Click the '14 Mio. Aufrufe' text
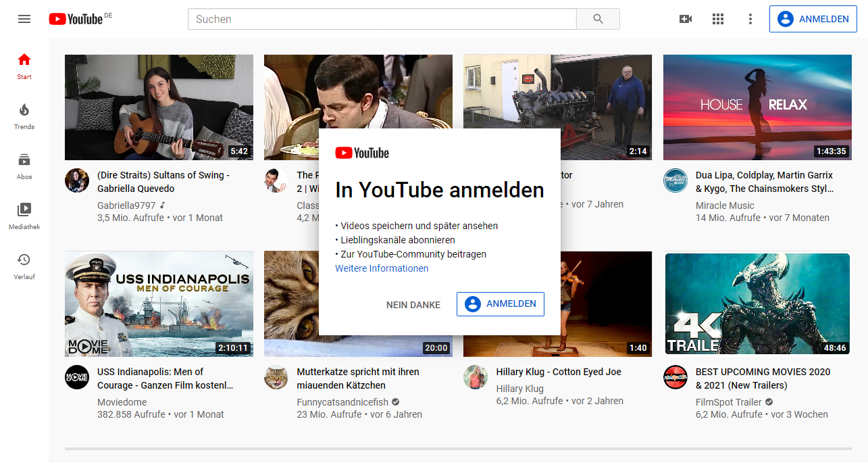This screenshot has height=463, width=868. [x=727, y=218]
